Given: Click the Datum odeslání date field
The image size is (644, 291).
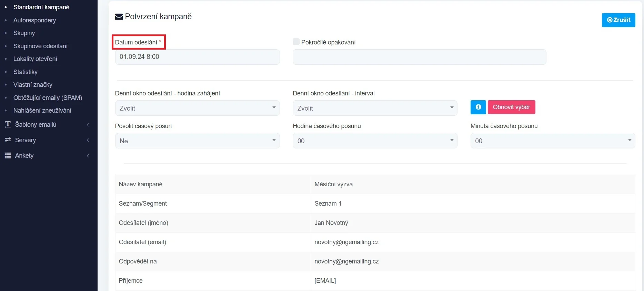Looking at the screenshot, I should pos(197,57).
